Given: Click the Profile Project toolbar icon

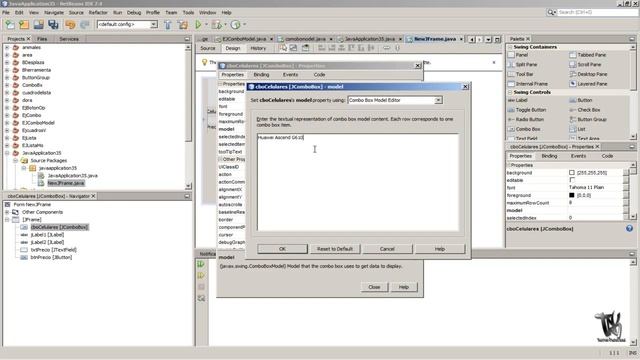Looking at the screenshot, I should [x=236, y=24].
